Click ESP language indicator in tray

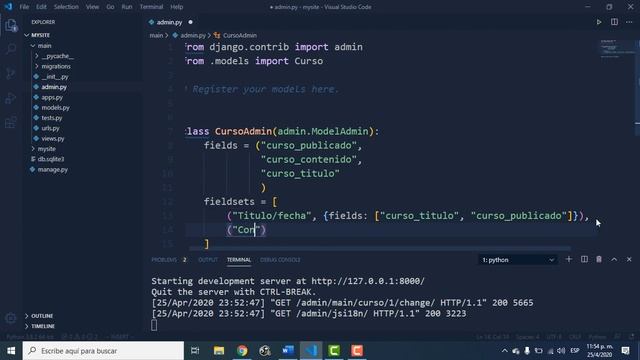(575, 351)
